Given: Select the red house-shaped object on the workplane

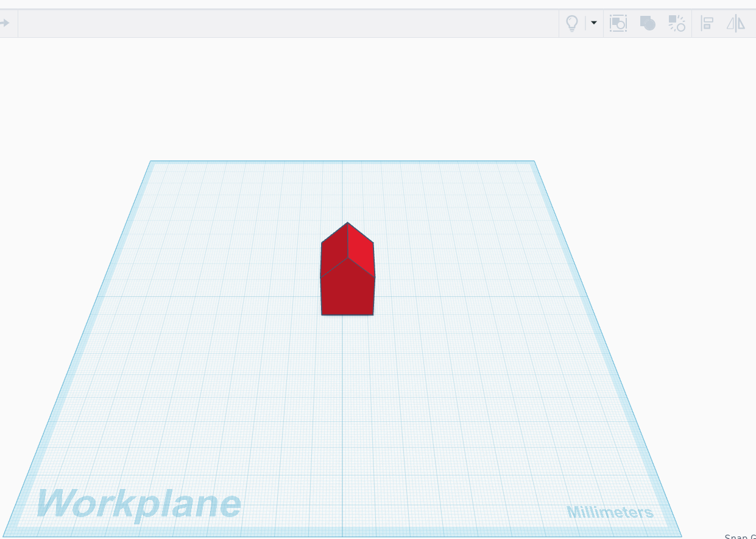Looking at the screenshot, I should 348,269.
